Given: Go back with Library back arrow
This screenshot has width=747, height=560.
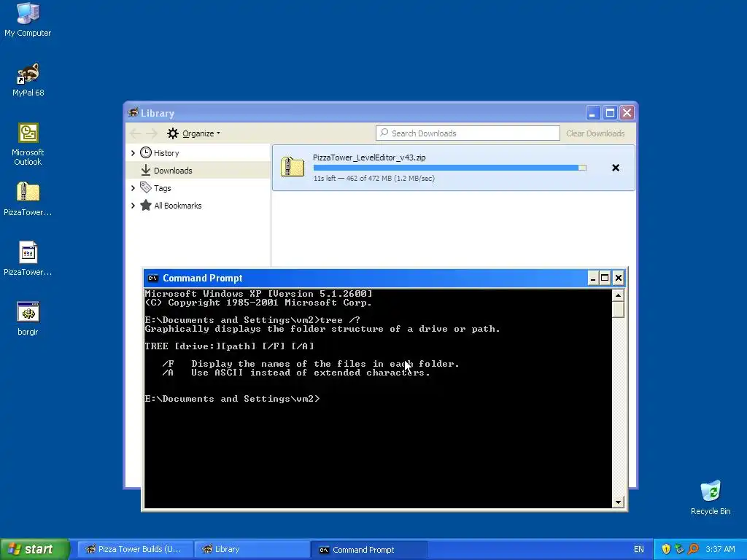Looking at the screenshot, I should coord(135,133).
